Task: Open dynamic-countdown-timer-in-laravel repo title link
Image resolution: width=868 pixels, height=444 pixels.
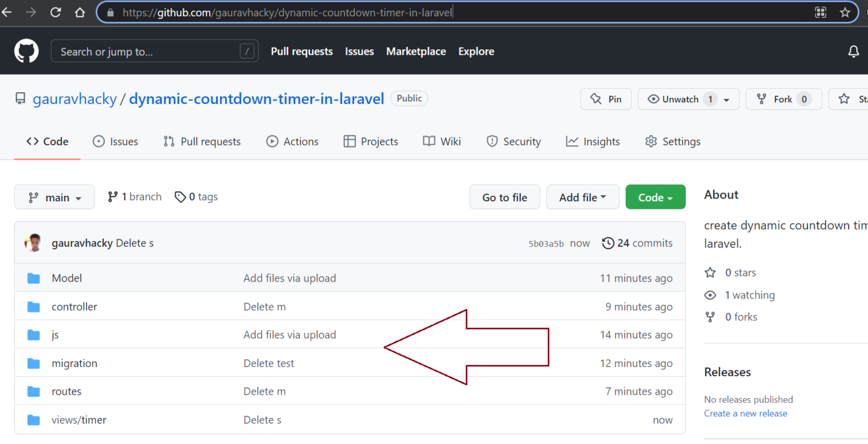Action: tap(257, 99)
